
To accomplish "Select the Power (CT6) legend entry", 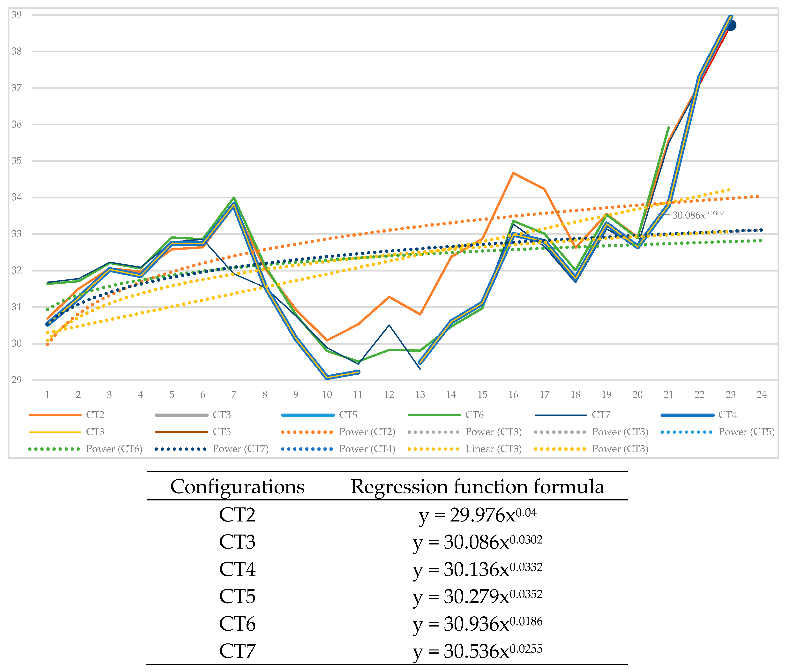I will coord(114,449).
